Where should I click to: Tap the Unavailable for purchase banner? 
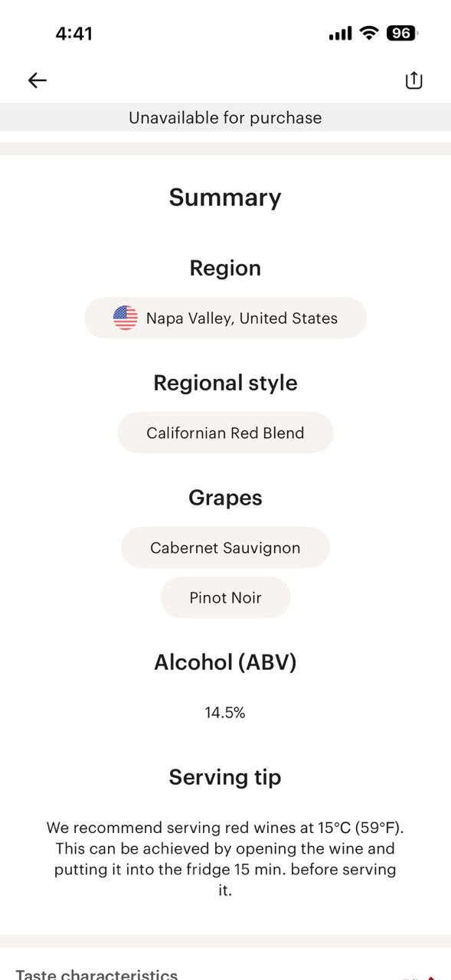(225, 117)
